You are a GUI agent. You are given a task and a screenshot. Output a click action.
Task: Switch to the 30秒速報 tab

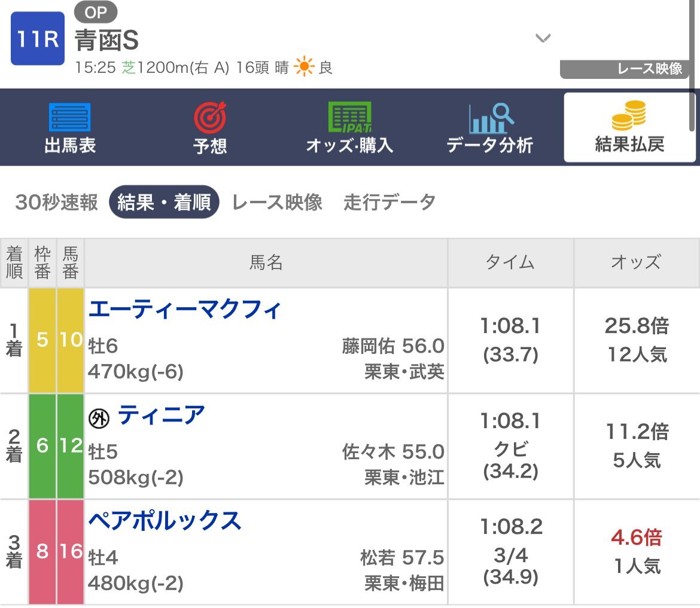(56, 202)
